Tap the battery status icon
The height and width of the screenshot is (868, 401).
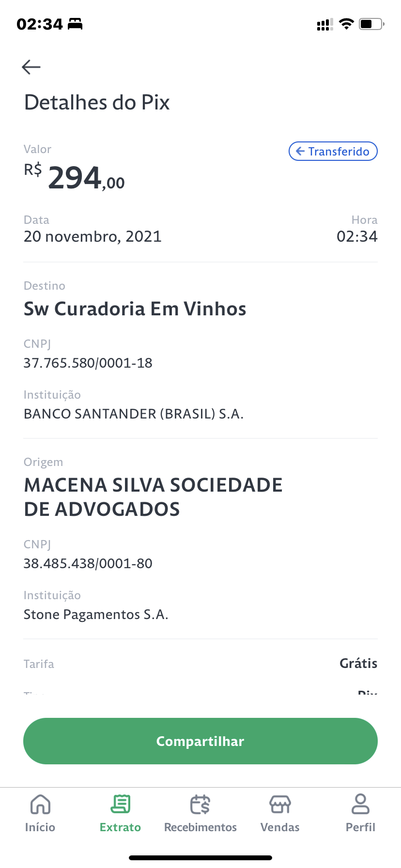click(x=371, y=24)
